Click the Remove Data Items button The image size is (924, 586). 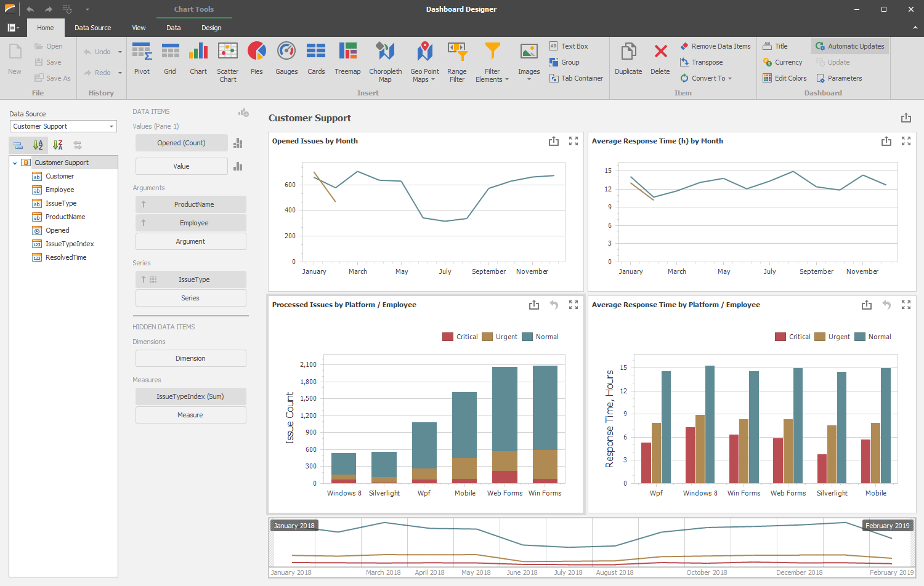pyautogui.click(x=715, y=46)
